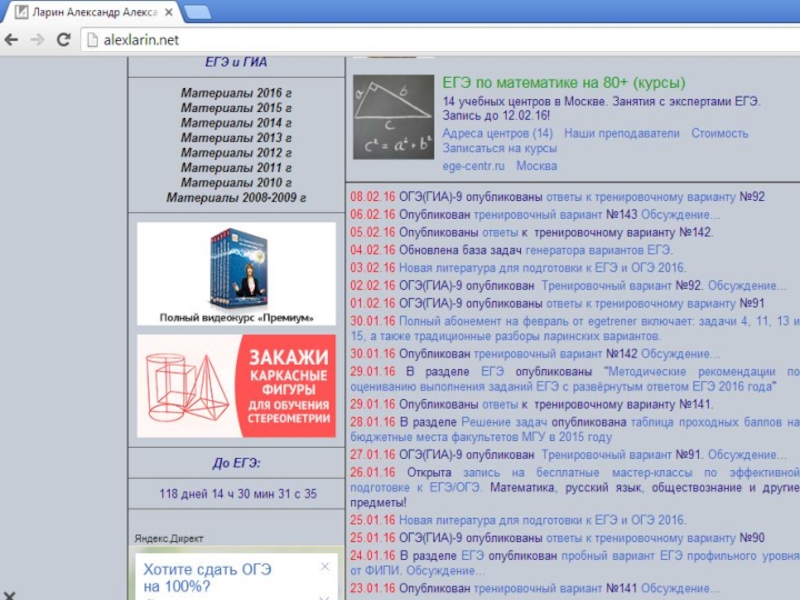This screenshot has height=600, width=800.
Task: Click the Премиум video course banner
Action: (236, 273)
